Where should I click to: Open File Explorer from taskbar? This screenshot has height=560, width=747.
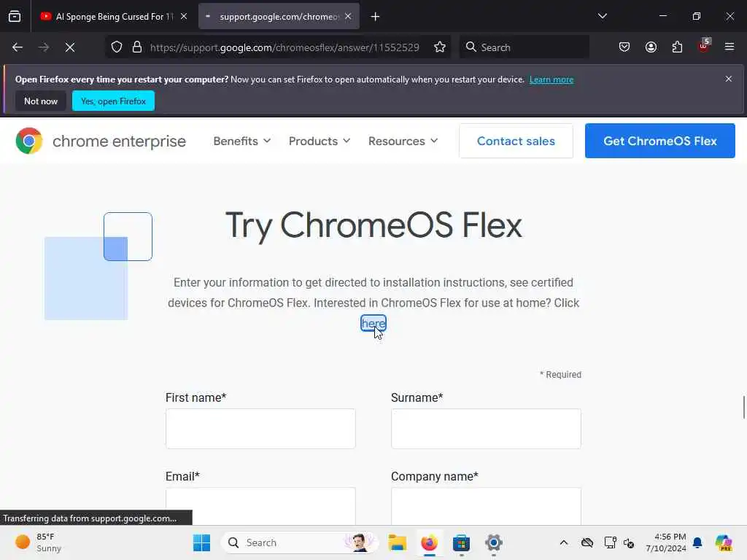pos(397,542)
